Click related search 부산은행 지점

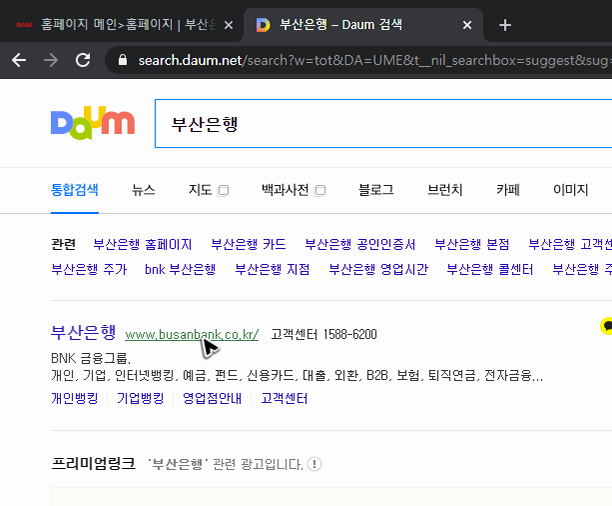[272, 269]
